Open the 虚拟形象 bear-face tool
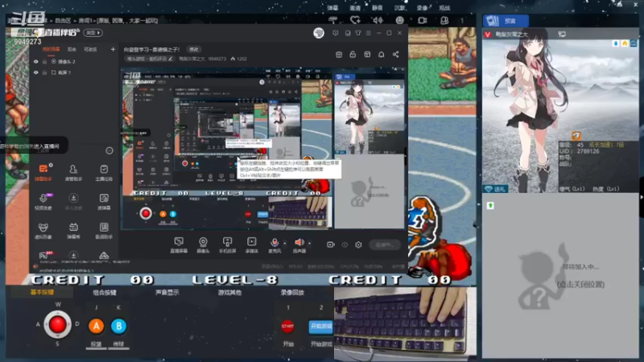This screenshot has height=362, width=644. tap(43, 231)
